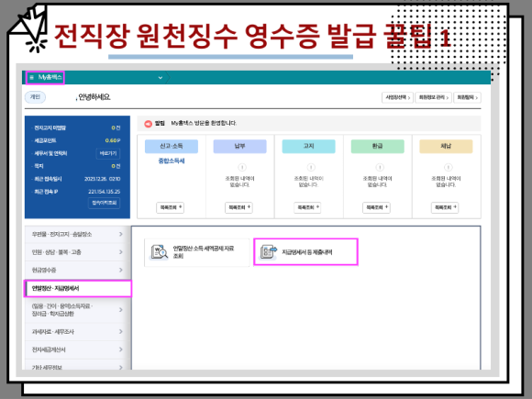Click the 전자고지 미열람 count row
Image resolution: width=532 pixels, height=399 pixels.
pyautogui.click(x=77, y=127)
